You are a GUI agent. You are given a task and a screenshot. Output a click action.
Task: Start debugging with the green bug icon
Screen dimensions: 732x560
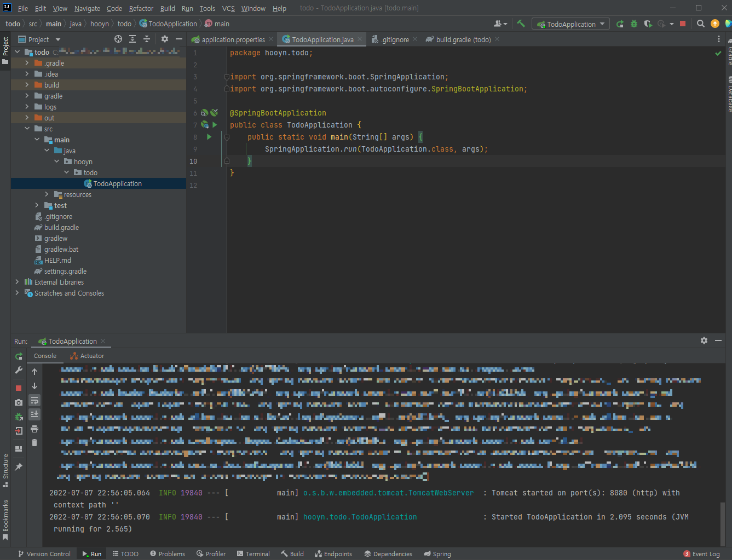634,24
